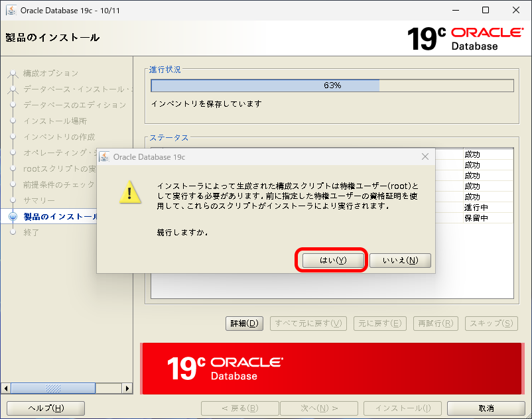
Task: Click the yellow warning icon in the dialog
Action: click(x=130, y=192)
